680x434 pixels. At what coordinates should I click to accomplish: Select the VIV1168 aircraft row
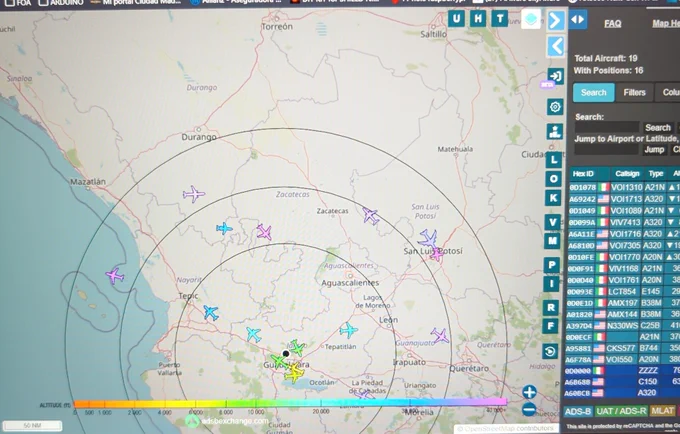click(623, 269)
